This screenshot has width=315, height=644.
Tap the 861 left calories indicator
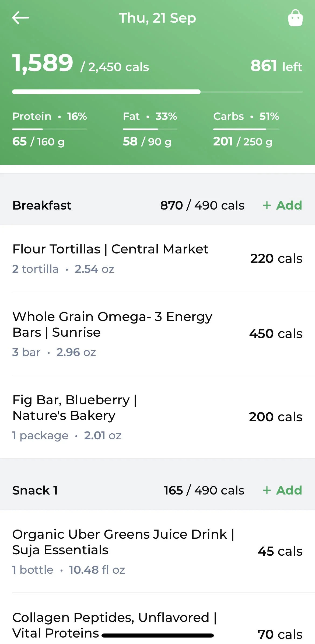coord(276,66)
